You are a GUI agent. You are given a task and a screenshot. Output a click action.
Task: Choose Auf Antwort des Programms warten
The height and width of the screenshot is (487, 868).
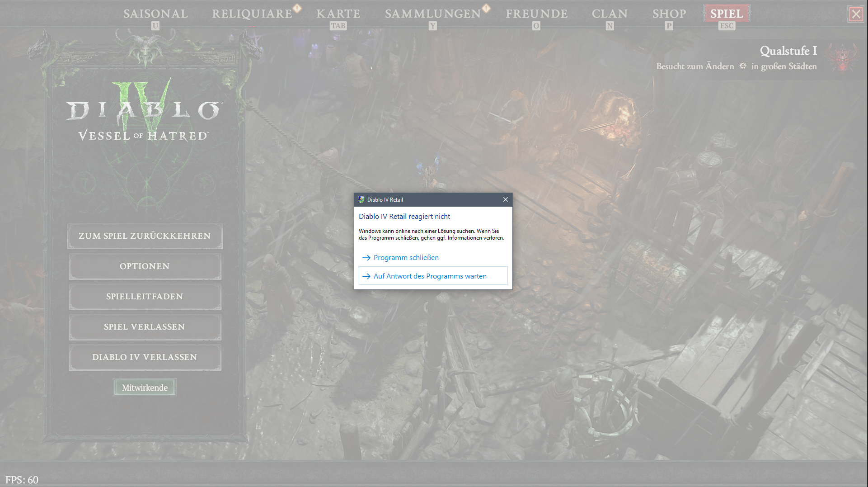tap(433, 276)
